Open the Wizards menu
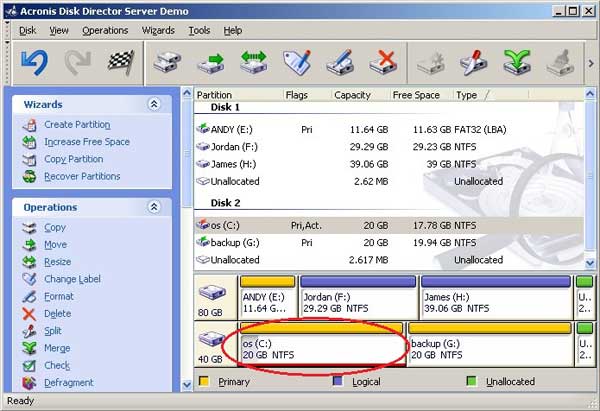This screenshot has width=600, height=411. tap(158, 30)
